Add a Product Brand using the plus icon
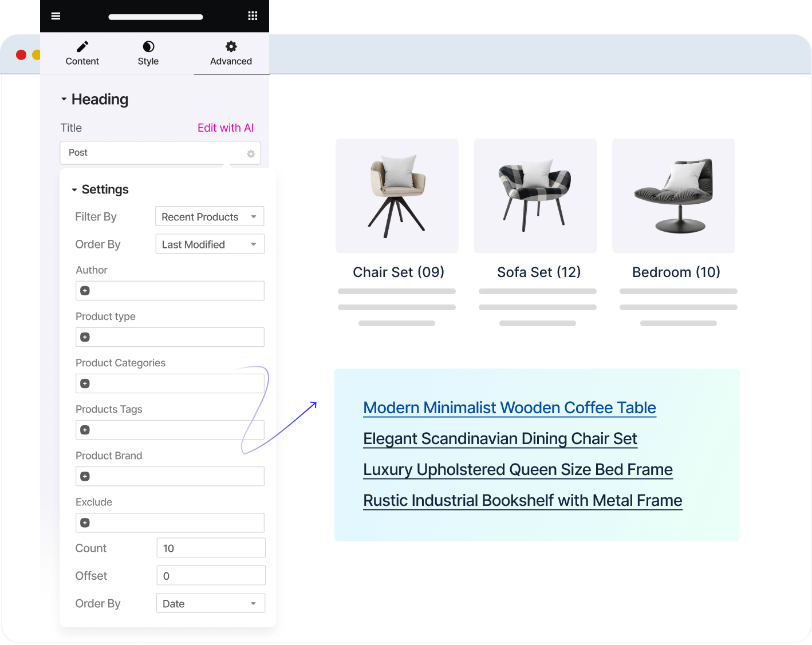The height and width of the screenshot is (645, 812). (x=84, y=476)
